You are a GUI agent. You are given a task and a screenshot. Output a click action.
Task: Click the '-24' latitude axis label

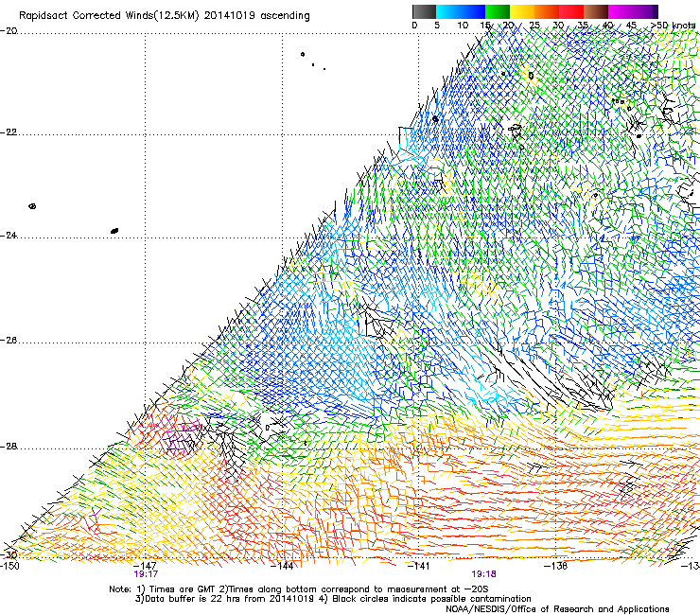[9, 236]
